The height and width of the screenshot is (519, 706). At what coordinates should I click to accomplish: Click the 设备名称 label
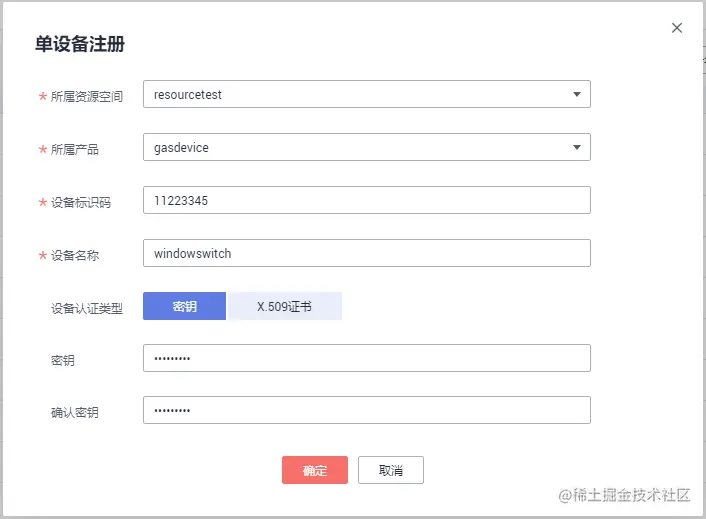coord(75,256)
